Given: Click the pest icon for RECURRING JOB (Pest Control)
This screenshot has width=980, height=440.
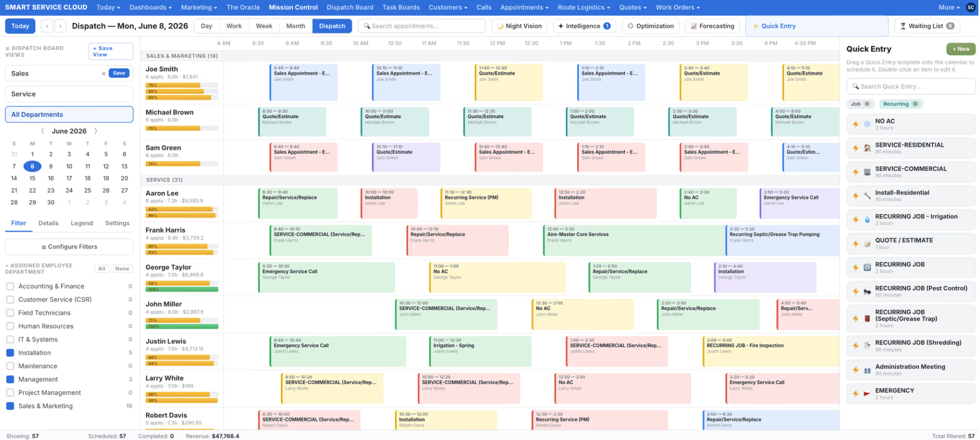Looking at the screenshot, I should point(867,291).
